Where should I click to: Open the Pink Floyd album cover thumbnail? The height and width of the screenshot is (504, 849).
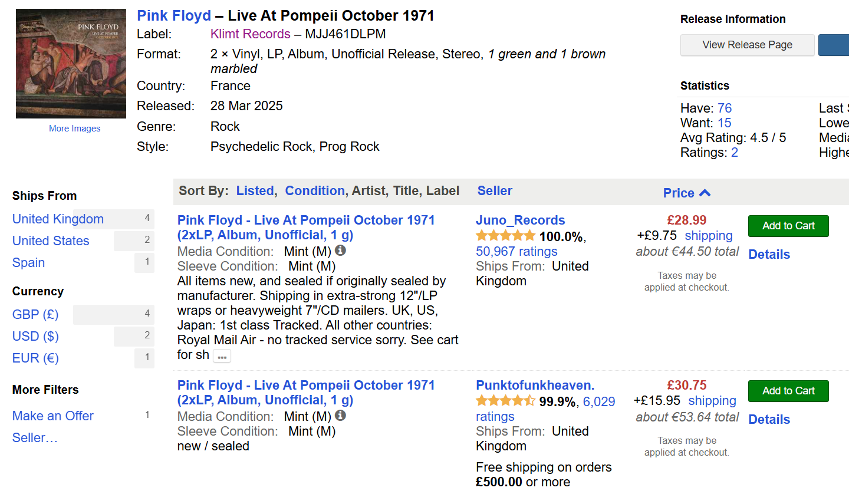pyautogui.click(x=71, y=64)
